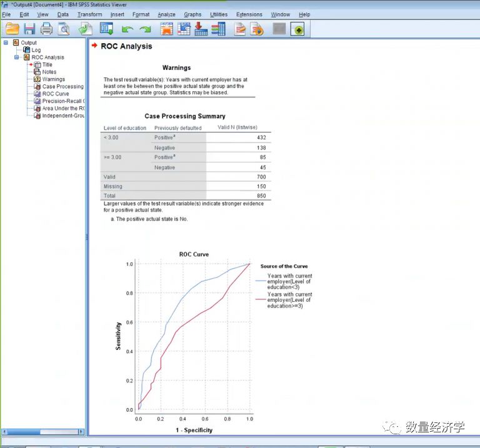Click the green plus Designate Window icon
Screen dimensions: 480x448
click(x=297, y=29)
